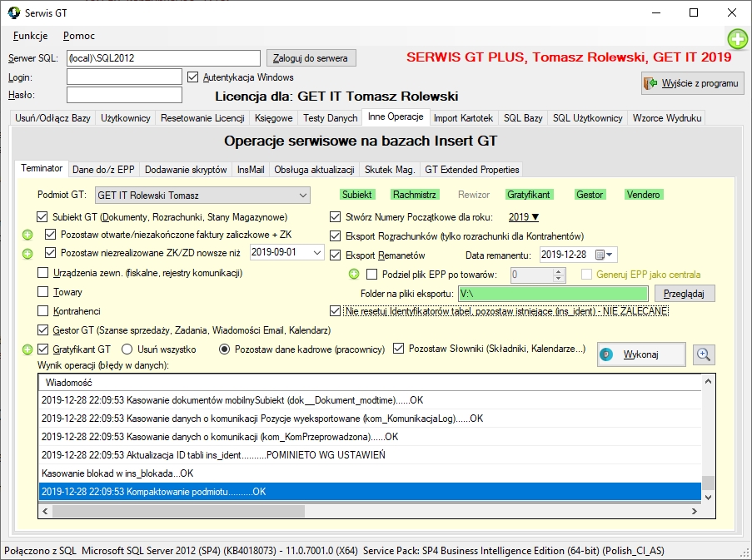Open the calendar picker for Data remanentu

click(604, 255)
